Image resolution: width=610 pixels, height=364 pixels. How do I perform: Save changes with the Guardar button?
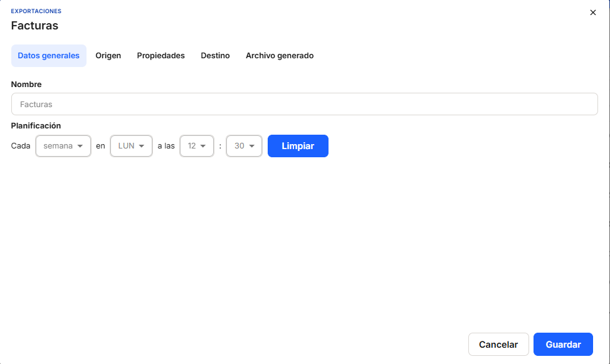[x=563, y=345]
